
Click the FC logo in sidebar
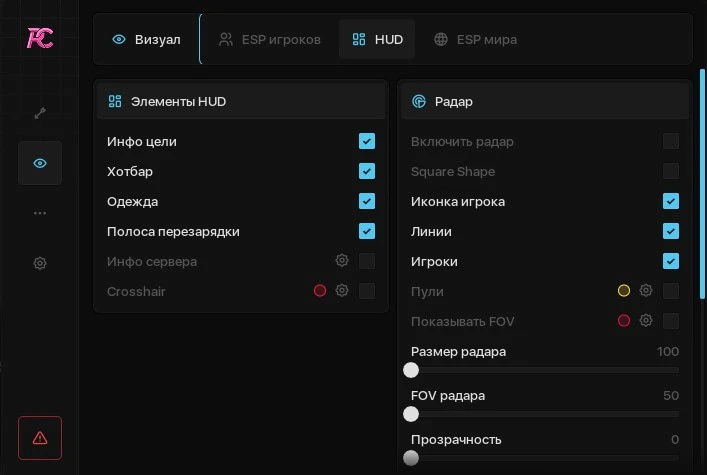pyautogui.click(x=40, y=38)
